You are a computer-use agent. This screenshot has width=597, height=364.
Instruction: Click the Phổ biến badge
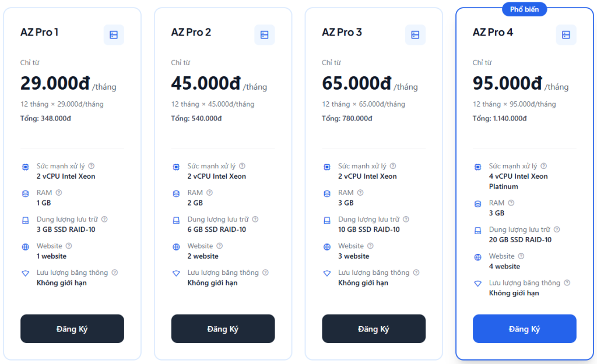524,9
